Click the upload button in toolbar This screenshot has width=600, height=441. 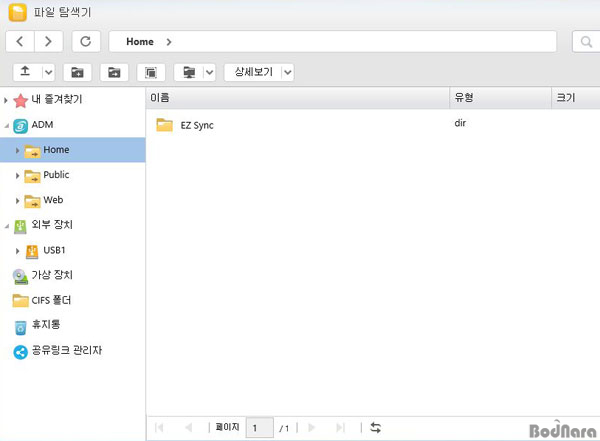25,72
